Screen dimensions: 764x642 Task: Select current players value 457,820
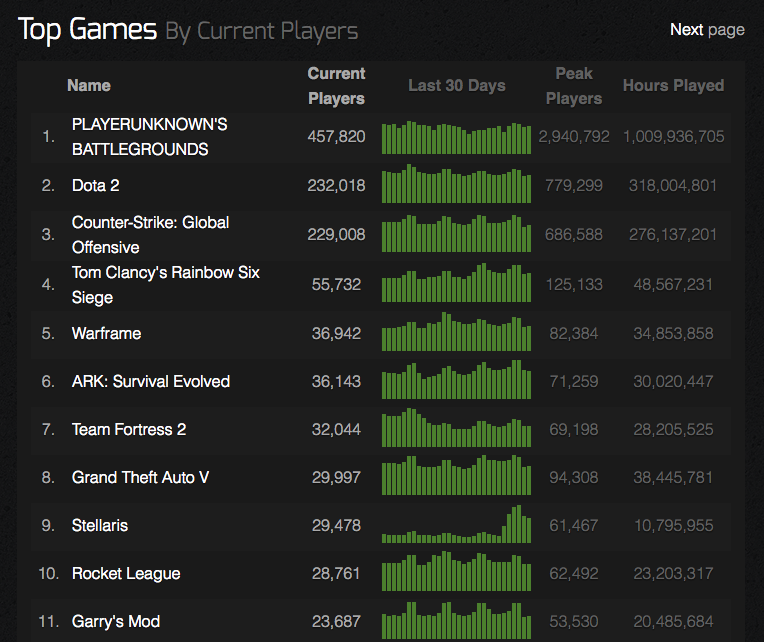click(336, 137)
